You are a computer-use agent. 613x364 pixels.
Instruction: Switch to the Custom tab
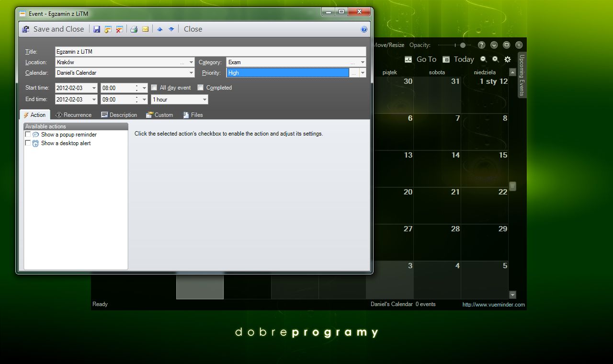click(x=159, y=115)
